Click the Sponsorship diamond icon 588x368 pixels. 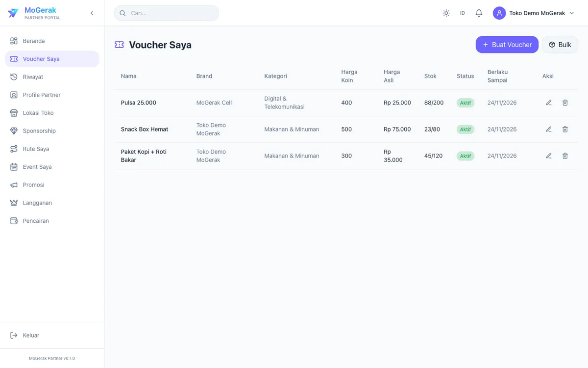[14, 131]
